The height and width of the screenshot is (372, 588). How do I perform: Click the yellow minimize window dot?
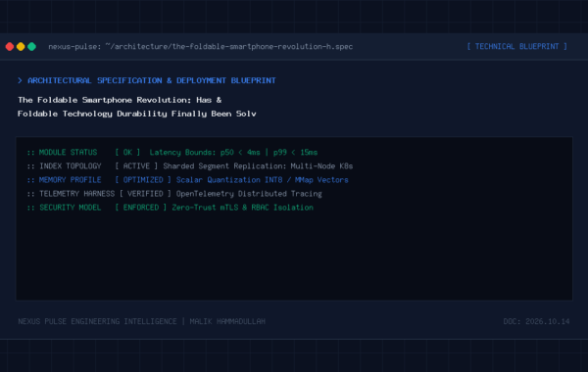(21, 46)
